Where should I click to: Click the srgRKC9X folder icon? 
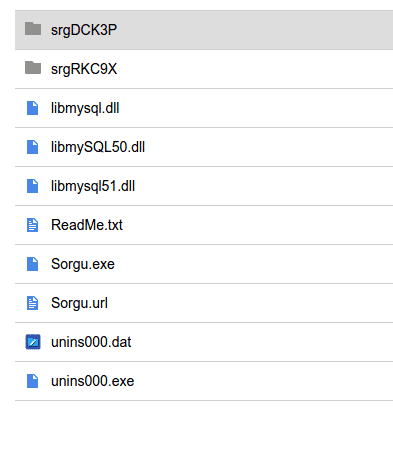tap(33, 68)
